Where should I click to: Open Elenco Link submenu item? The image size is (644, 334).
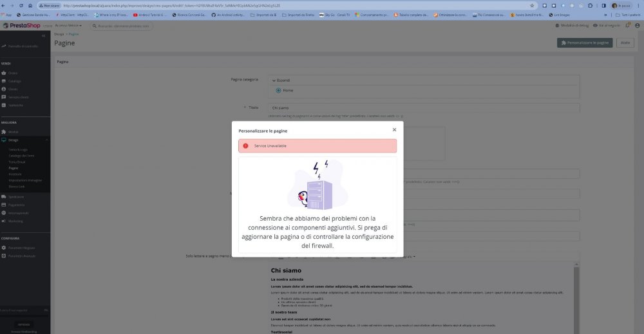[17, 187]
